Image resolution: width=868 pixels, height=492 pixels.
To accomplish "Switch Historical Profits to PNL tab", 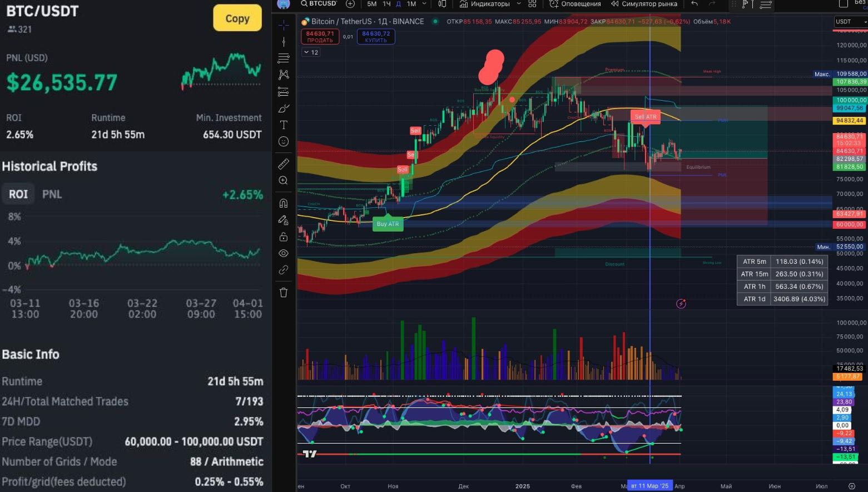I will [52, 194].
